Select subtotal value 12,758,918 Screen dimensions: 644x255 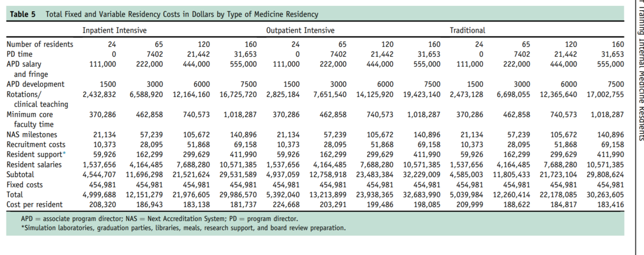[328, 174]
